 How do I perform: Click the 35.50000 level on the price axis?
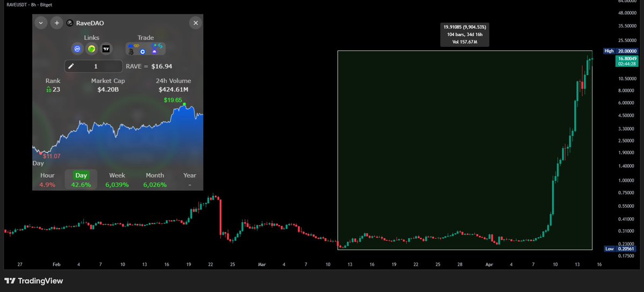pyautogui.click(x=627, y=26)
